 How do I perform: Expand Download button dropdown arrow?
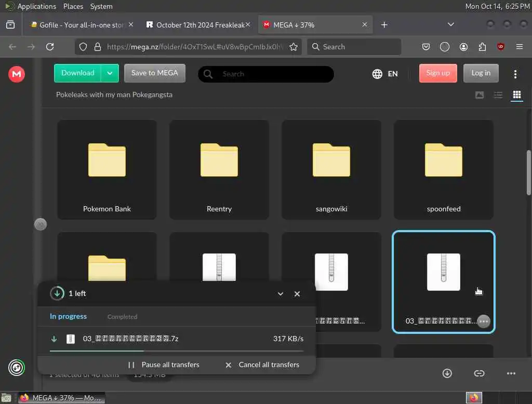pos(110,73)
